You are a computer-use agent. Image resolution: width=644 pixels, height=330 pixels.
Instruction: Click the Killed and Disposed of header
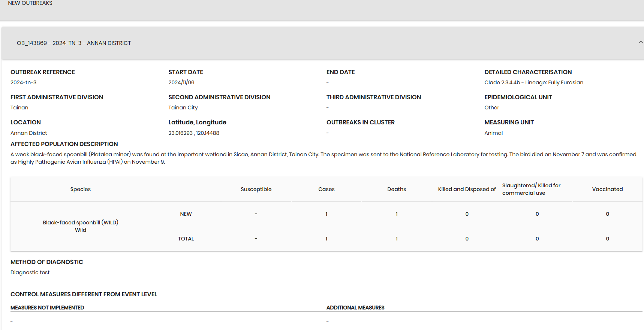467,189
